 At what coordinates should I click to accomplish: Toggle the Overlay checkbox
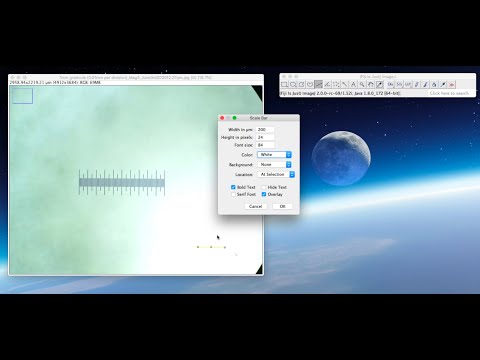[264, 194]
